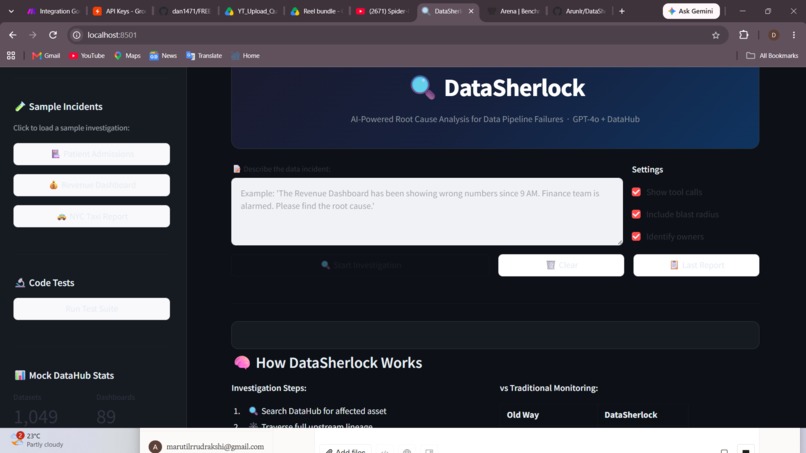Open the Chrome three-dot menu
This screenshot has height=453, width=806.
pyautogui.click(x=794, y=35)
